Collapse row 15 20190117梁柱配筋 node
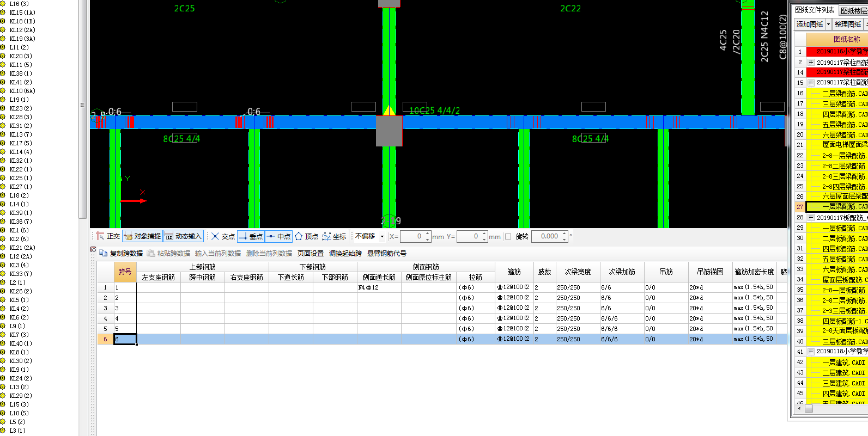The height and width of the screenshot is (436, 868). pyautogui.click(x=811, y=83)
